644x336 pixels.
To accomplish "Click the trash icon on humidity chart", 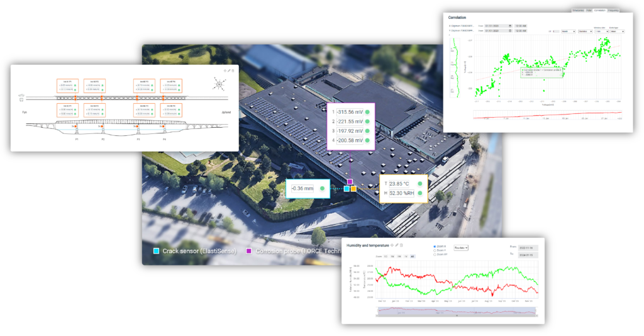I will (x=401, y=245).
